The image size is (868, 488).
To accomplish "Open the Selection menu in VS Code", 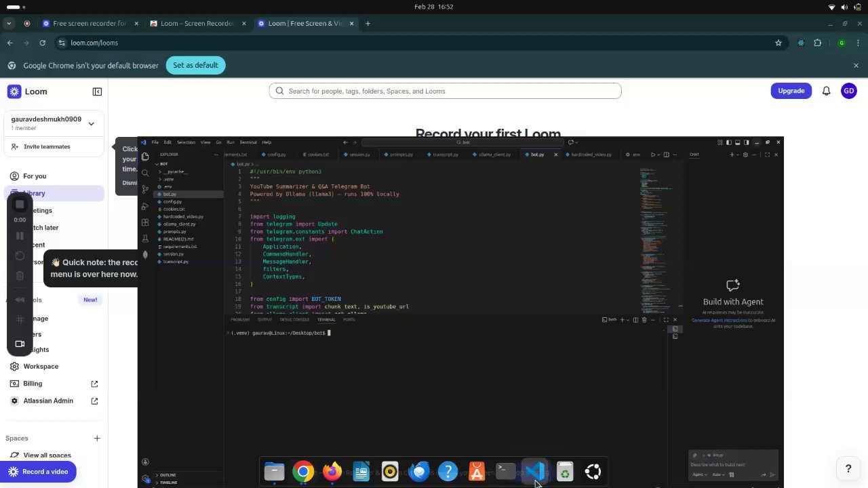I will tap(186, 142).
